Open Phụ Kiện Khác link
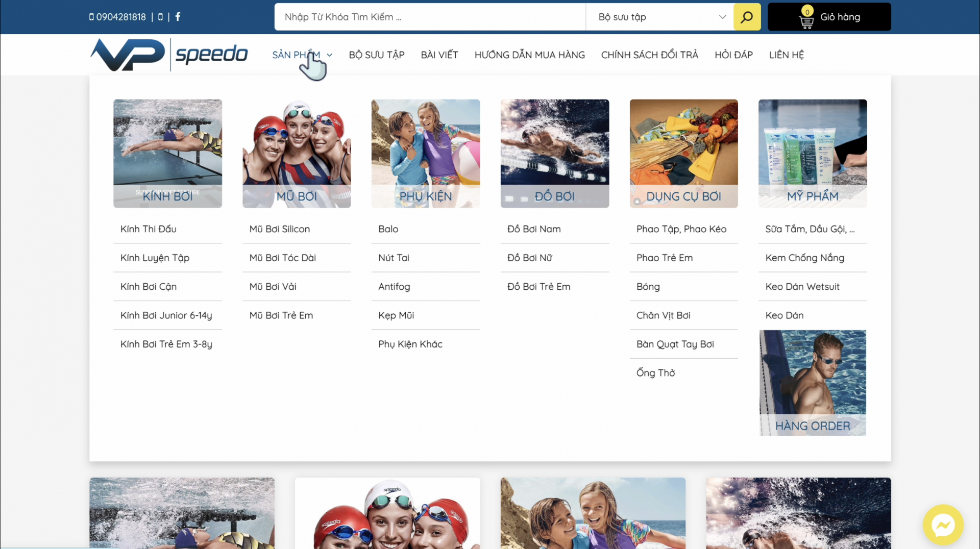This screenshot has width=980, height=549. point(410,344)
